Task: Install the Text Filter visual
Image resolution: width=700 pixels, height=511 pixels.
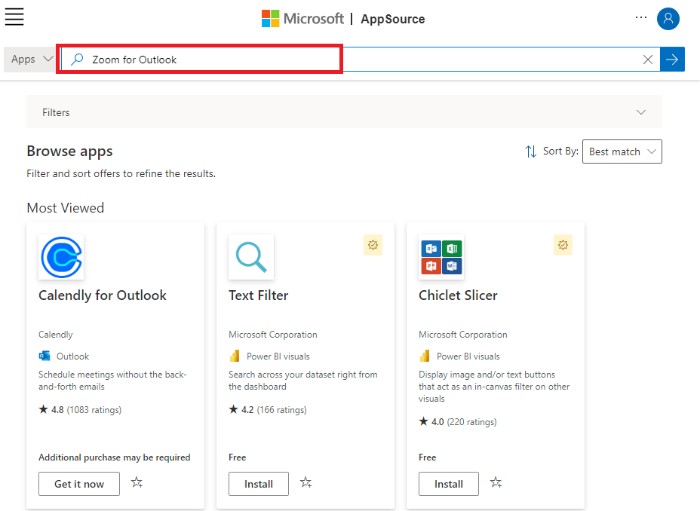Action: [x=258, y=484]
